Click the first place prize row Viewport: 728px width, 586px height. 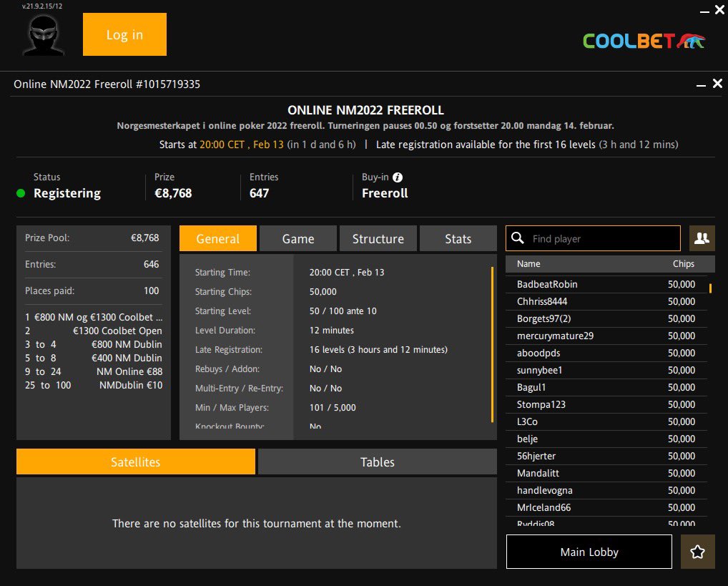pos(94,317)
